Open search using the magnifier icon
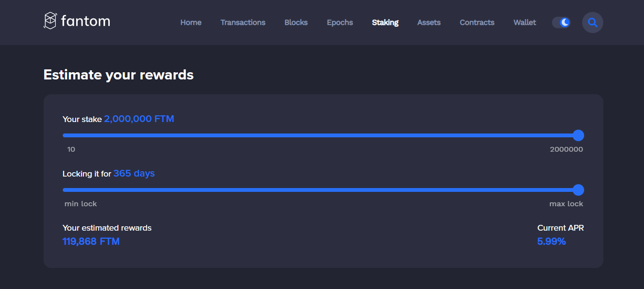The width and height of the screenshot is (644, 289). [x=592, y=22]
